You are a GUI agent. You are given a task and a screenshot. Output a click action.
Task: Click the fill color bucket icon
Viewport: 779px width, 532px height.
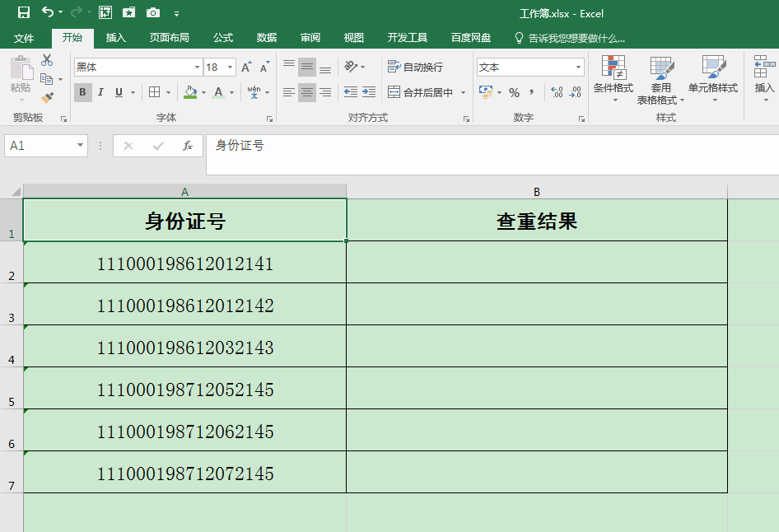point(192,92)
